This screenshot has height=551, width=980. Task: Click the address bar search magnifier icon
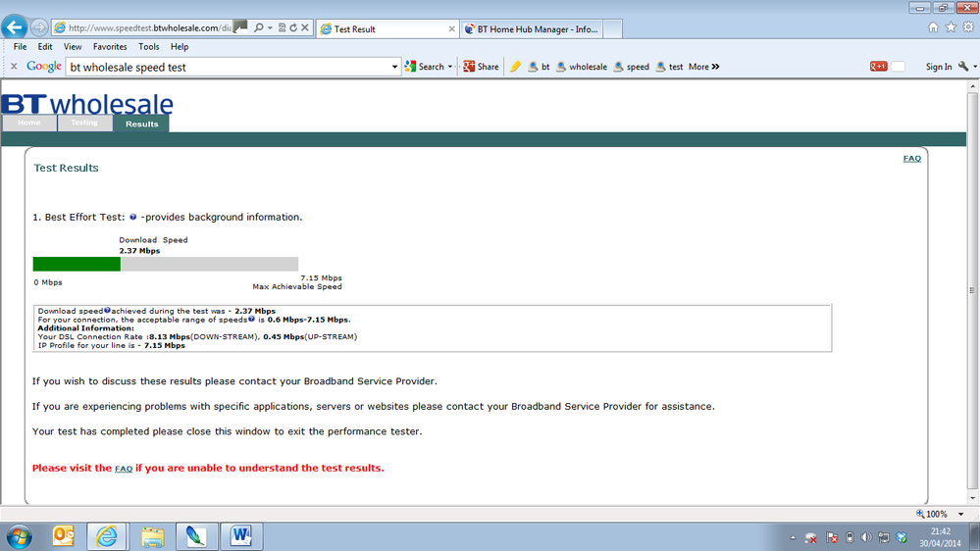258,27
